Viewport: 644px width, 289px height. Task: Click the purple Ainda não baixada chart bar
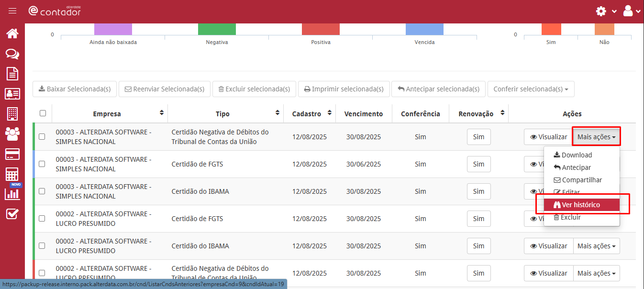[x=113, y=29]
